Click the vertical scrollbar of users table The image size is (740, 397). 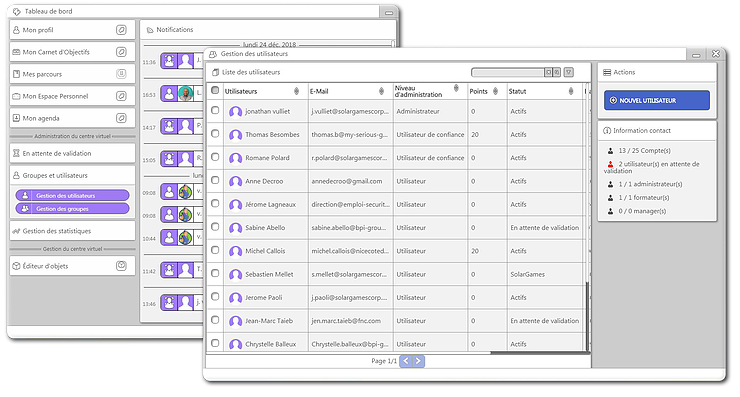588,316
